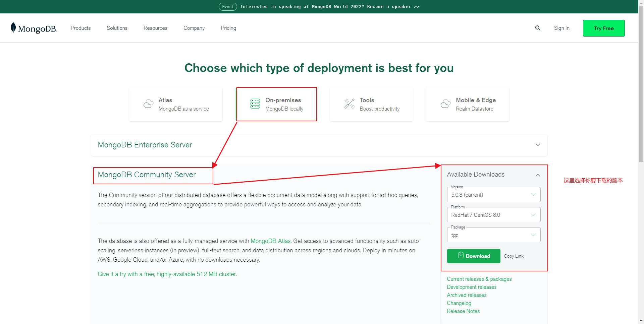Open the Resources menu
The image size is (644, 324).
click(x=155, y=28)
